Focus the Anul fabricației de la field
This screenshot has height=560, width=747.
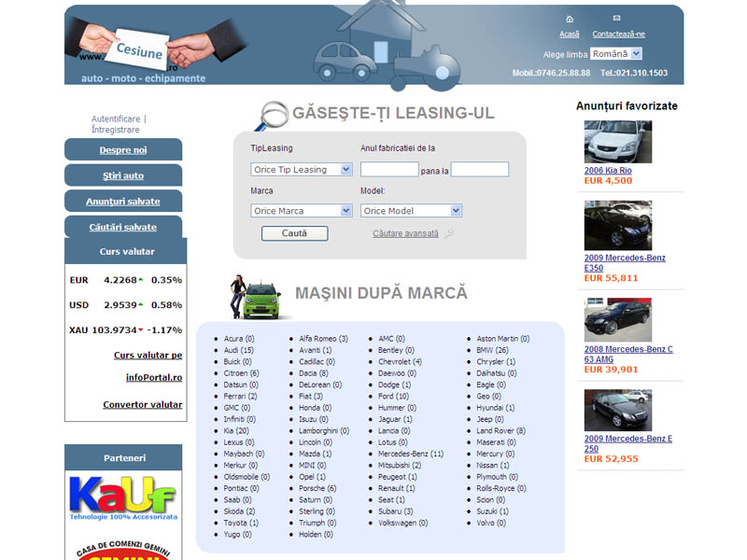(389, 169)
